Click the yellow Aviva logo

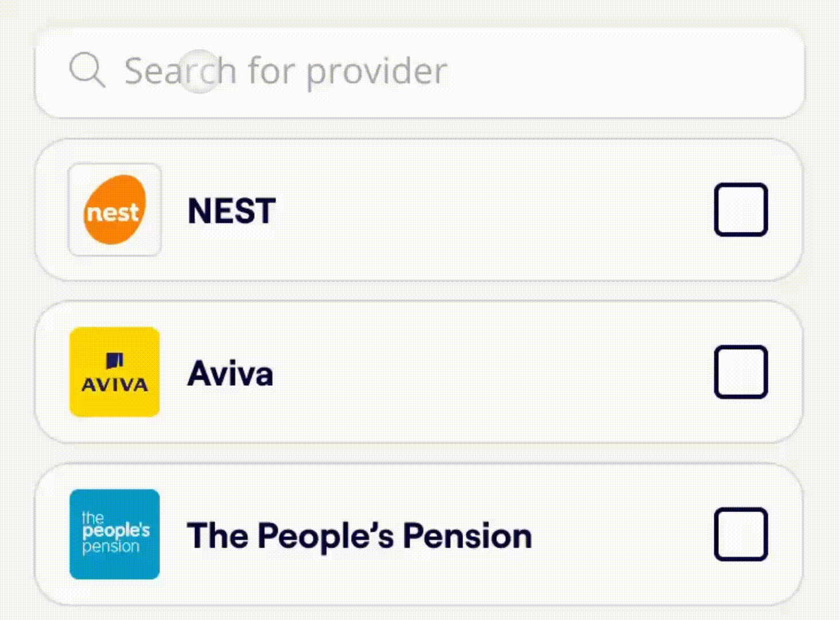pyautogui.click(x=115, y=372)
